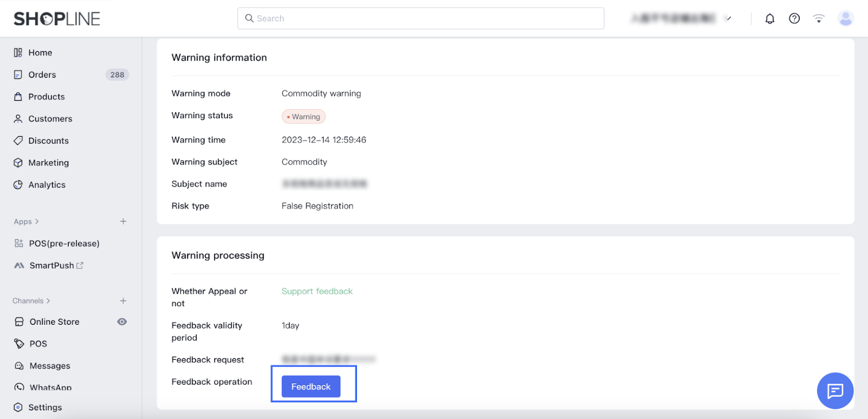This screenshot has width=868, height=419.
Task: Click the plus icon beside Apps
Action: coord(123,221)
